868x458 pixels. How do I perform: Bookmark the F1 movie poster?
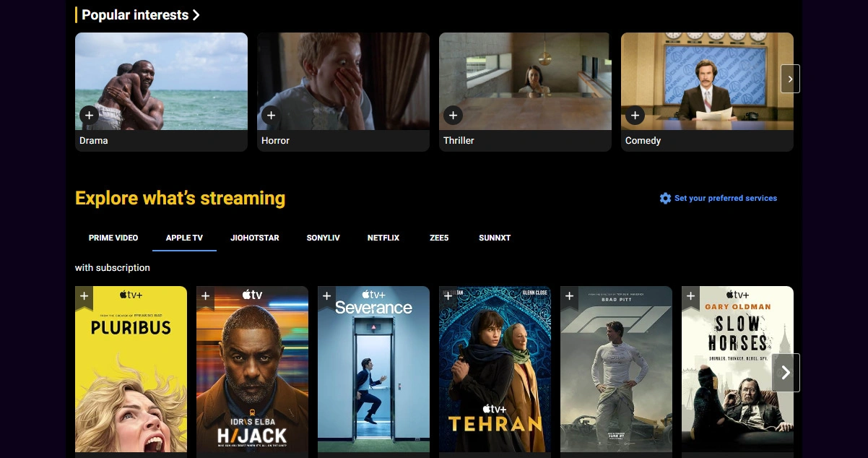[569, 296]
